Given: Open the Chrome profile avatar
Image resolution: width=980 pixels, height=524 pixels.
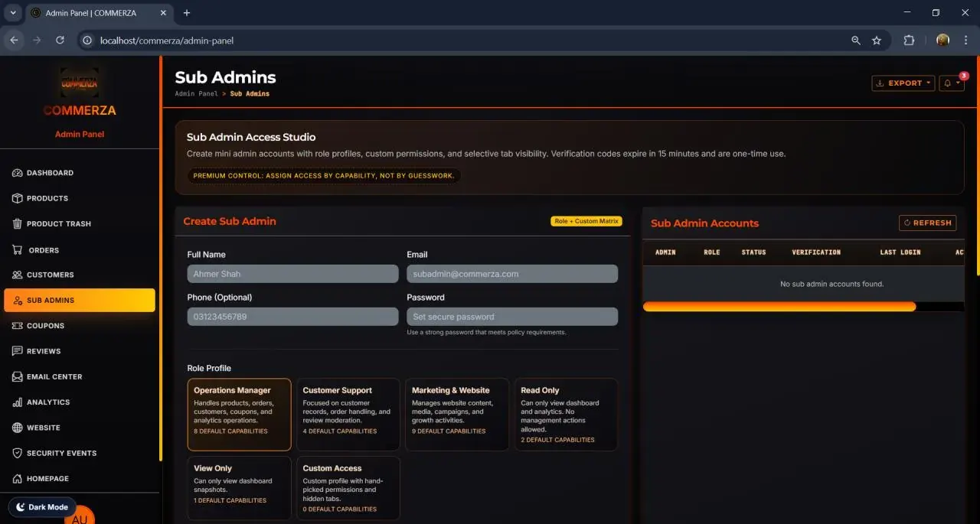Looking at the screenshot, I should 942,41.
